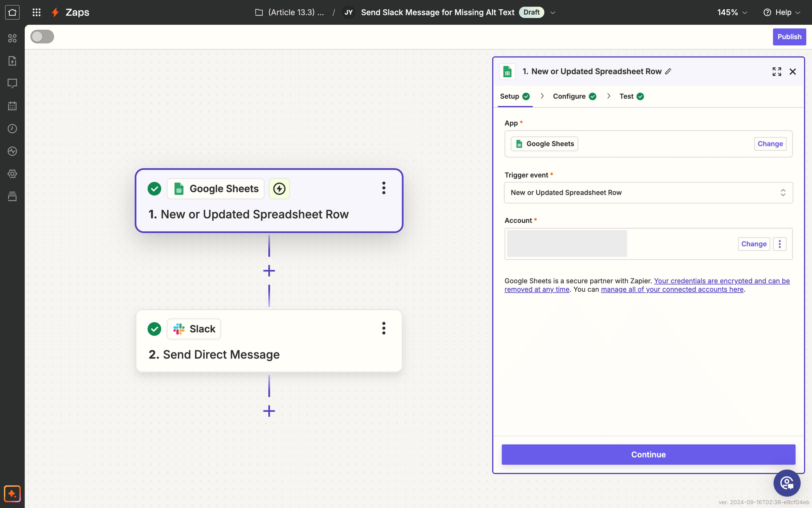Rename step using the pencil icon
The image size is (812, 508).
tap(668, 72)
